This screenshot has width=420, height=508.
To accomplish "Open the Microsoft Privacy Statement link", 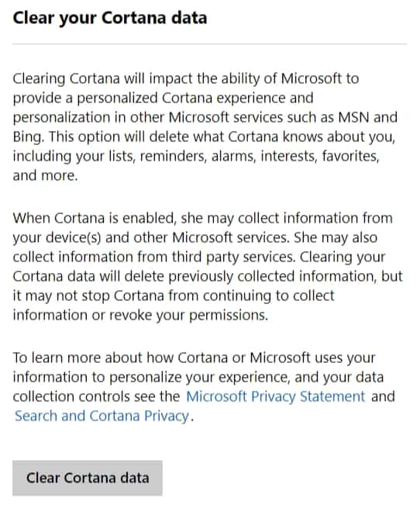I will pyautogui.click(x=276, y=396).
